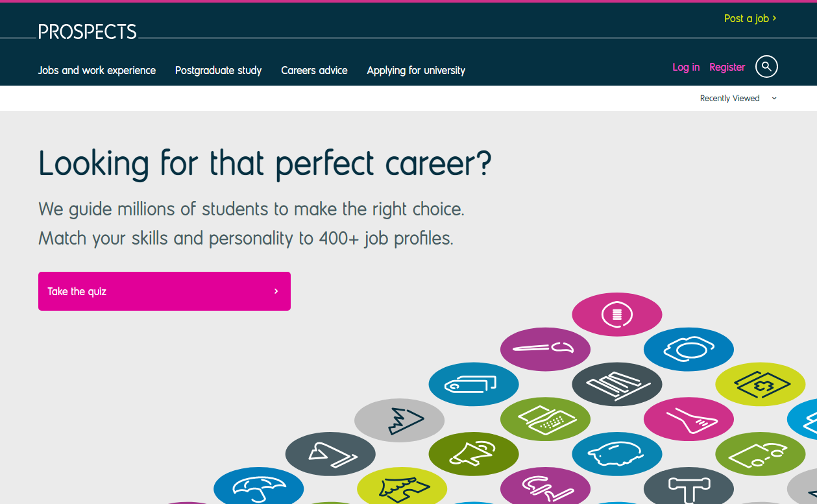
Task: Select the purple paintbrush icon
Action: click(x=545, y=349)
